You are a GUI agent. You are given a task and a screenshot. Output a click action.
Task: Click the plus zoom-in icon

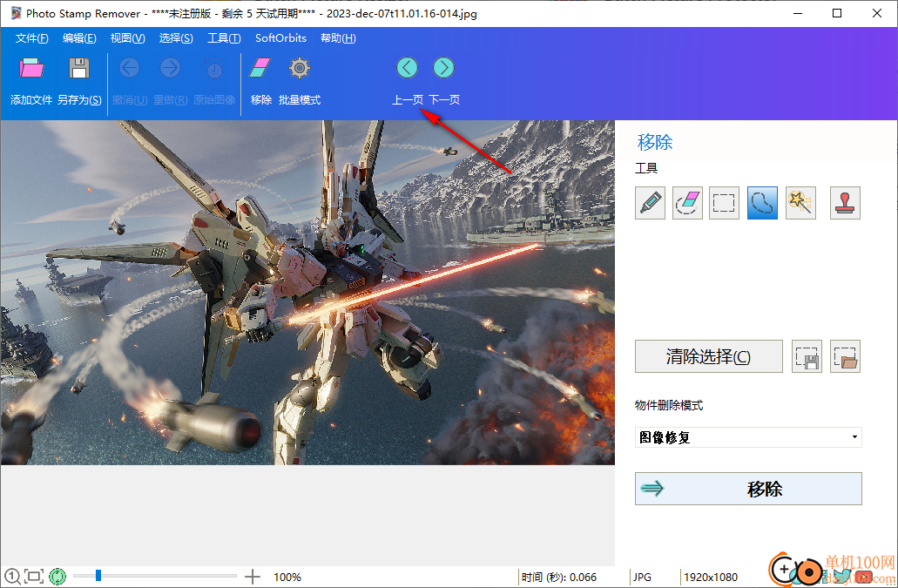pyautogui.click(x=253, y=577)
